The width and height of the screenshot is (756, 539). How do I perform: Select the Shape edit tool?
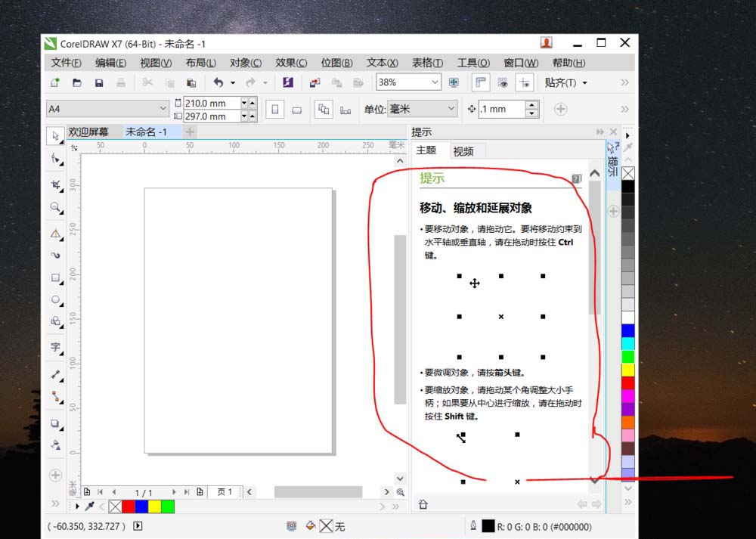[x=56, y=159]
